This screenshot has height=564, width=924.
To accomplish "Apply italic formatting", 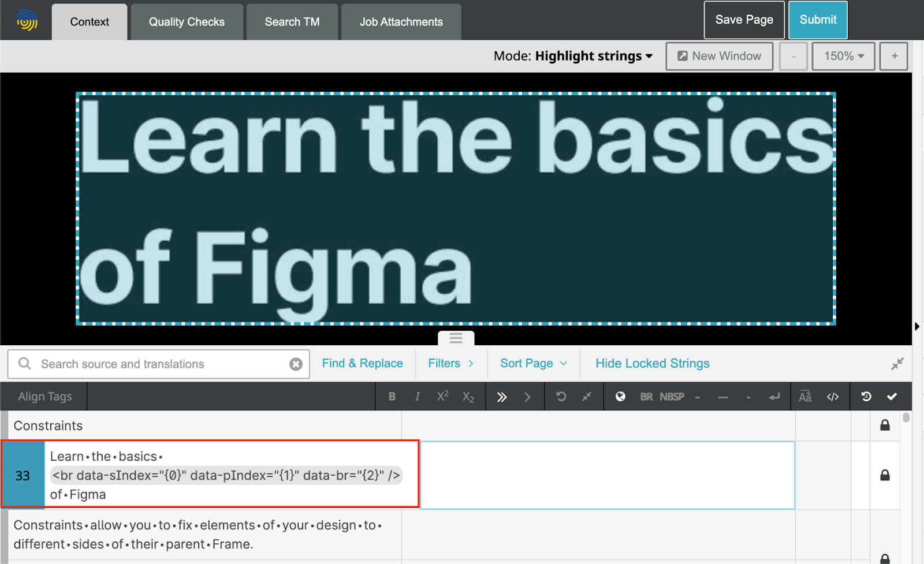I will (417, 397).
